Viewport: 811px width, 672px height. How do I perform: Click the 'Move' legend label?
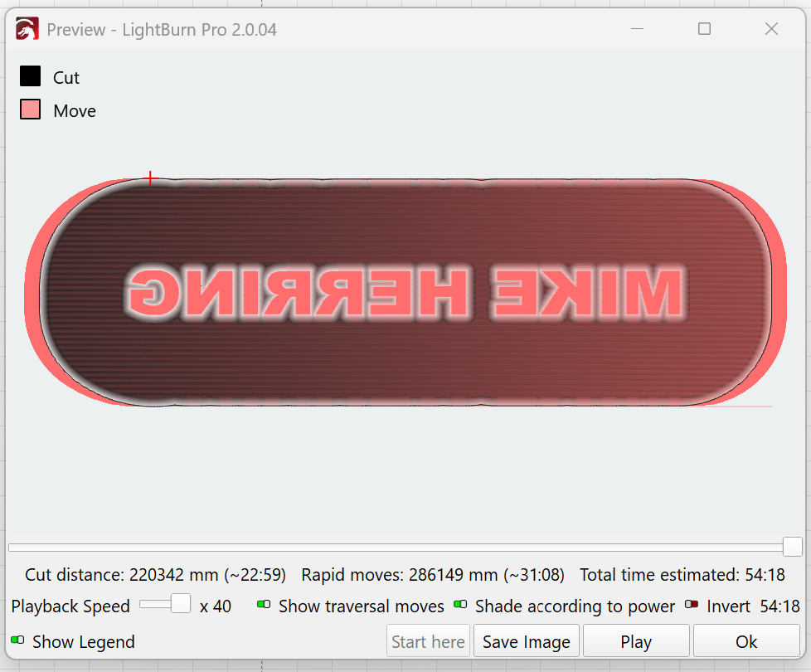coord(75,110)
